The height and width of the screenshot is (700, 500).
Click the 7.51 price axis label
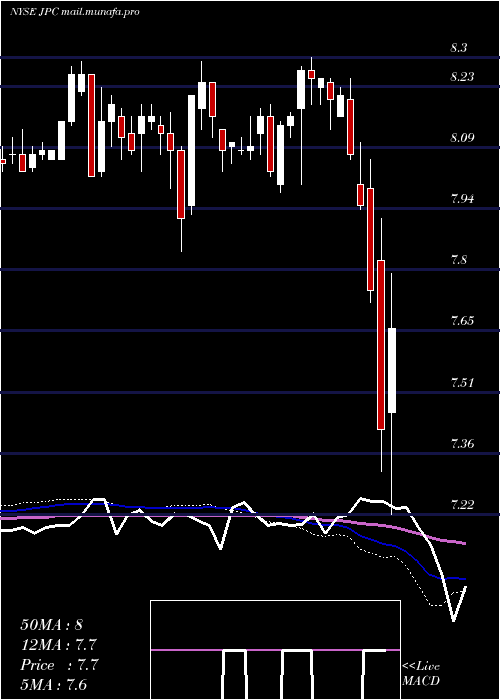(x=462, y=383)
